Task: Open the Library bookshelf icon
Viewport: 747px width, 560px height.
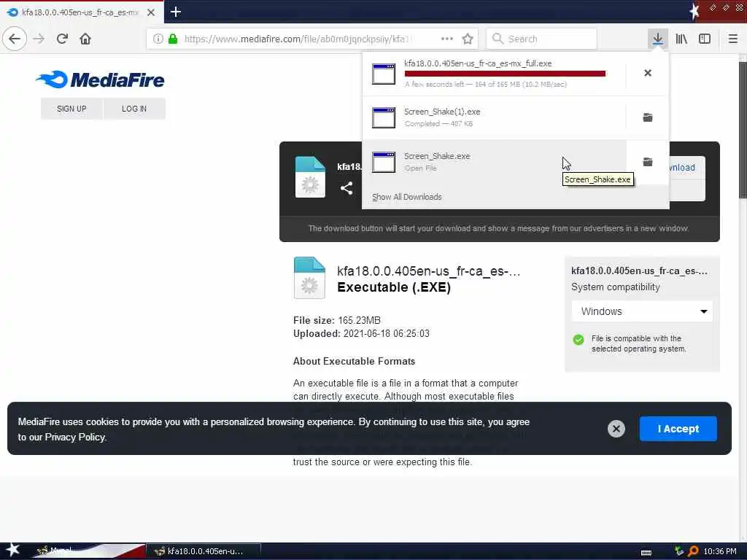Action: click(681, 39)
